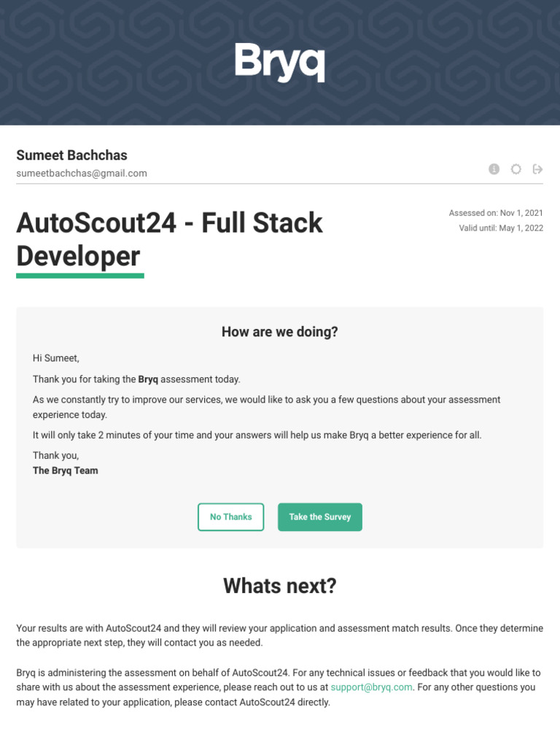Open the settings gear icon
The width and height of the screenshot is (560, 747).
516,169
